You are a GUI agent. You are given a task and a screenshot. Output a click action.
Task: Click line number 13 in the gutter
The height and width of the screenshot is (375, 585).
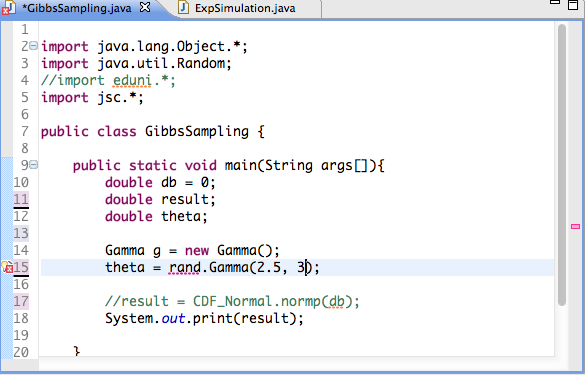[x=21, y=233]
